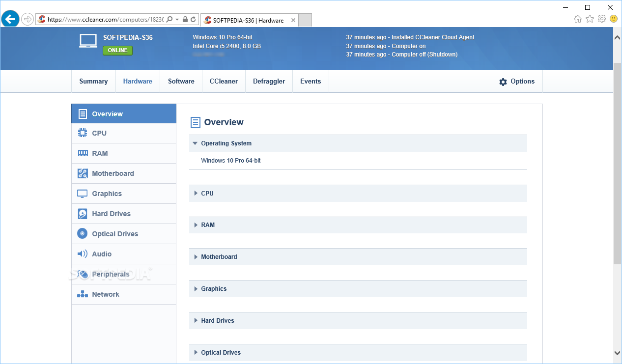Click the Options gear icon
The image size is (622, 364).
pyautogui.click(x=503, y=82)
